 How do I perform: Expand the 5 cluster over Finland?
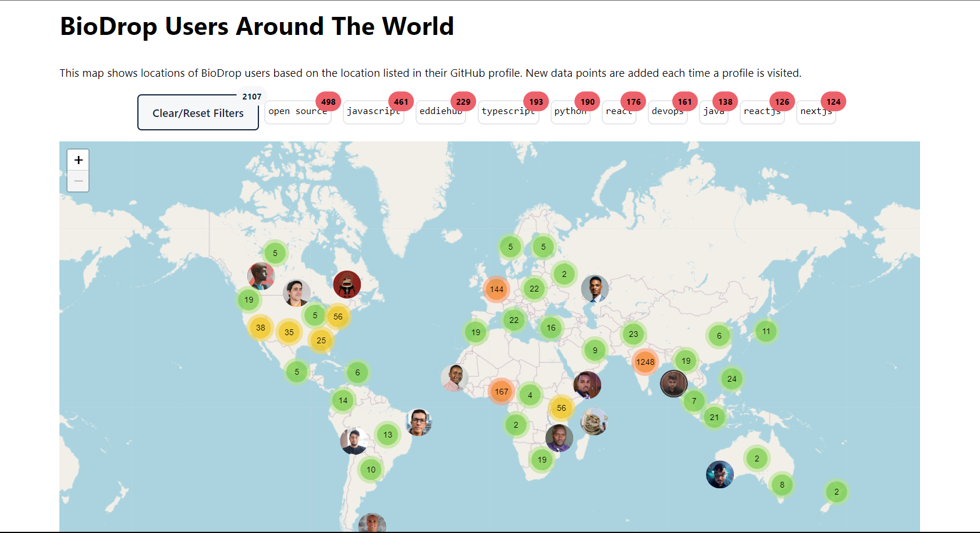(543, 247)
